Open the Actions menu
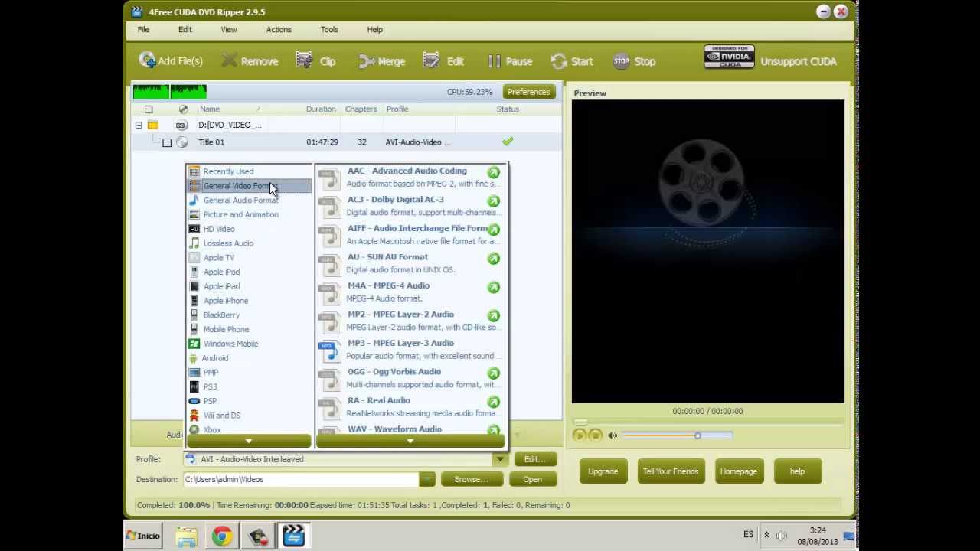The height and width of the screenshot is (551, 980). 279,29
